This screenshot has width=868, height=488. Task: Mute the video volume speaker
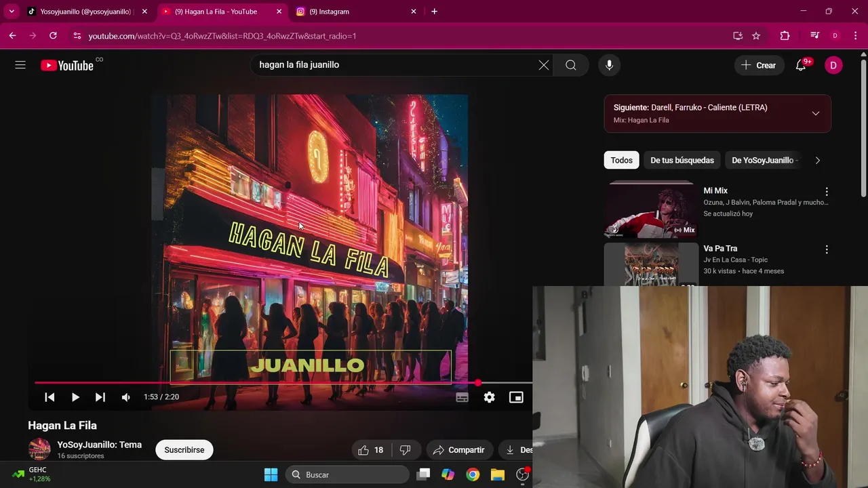coord(125,397)
